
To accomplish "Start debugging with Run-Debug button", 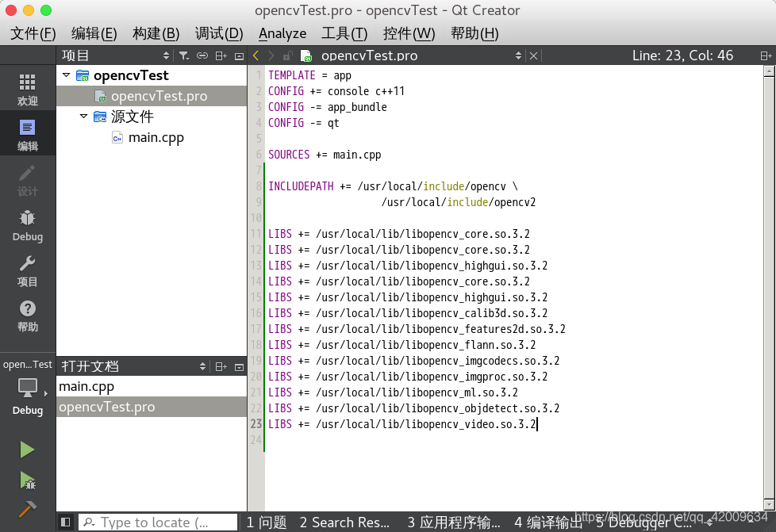I will pos(27,480).
